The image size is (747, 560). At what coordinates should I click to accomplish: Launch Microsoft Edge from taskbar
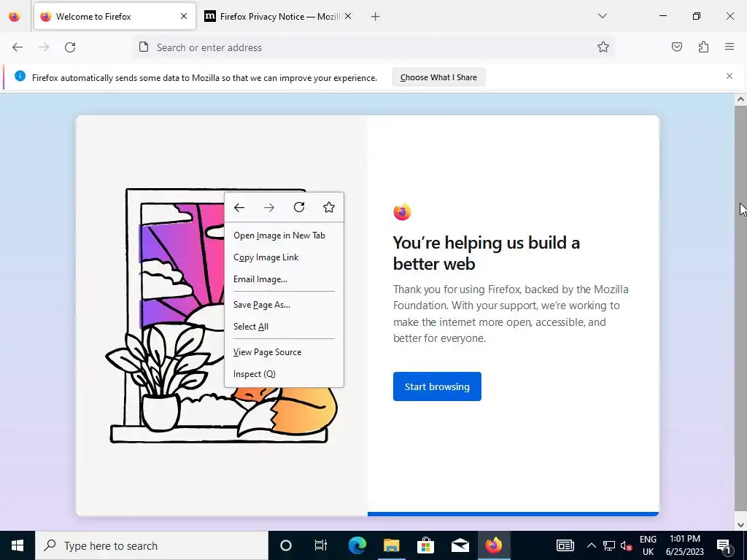[x=357, y=545]
